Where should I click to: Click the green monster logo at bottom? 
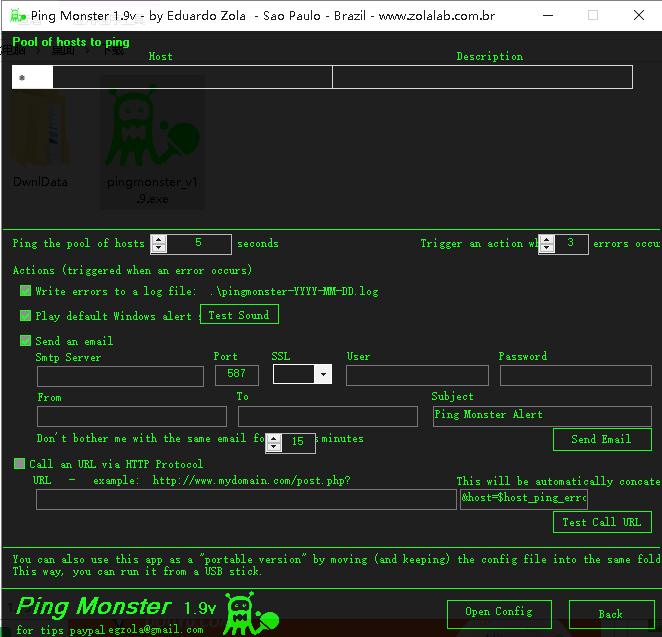point(251,614)
